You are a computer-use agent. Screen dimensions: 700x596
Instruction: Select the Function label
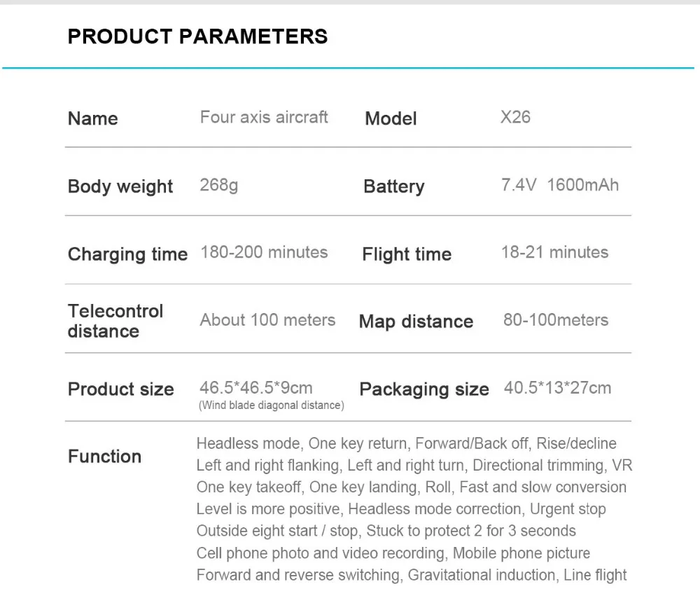coord(104,457)
